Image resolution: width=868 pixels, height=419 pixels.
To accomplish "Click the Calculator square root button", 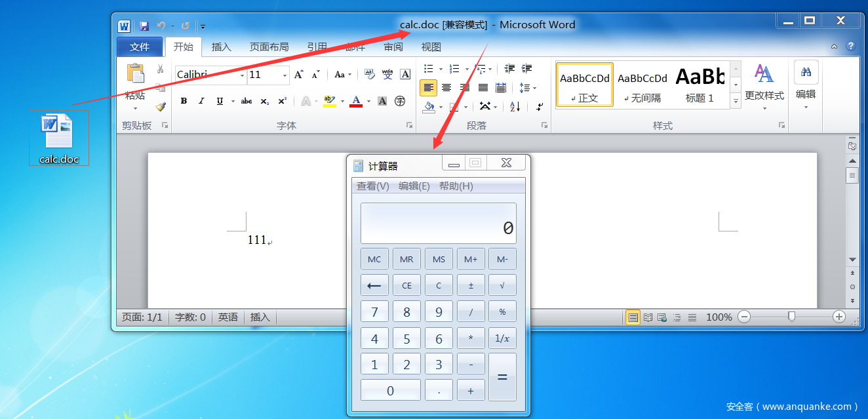I will click(x=502, y=285).
